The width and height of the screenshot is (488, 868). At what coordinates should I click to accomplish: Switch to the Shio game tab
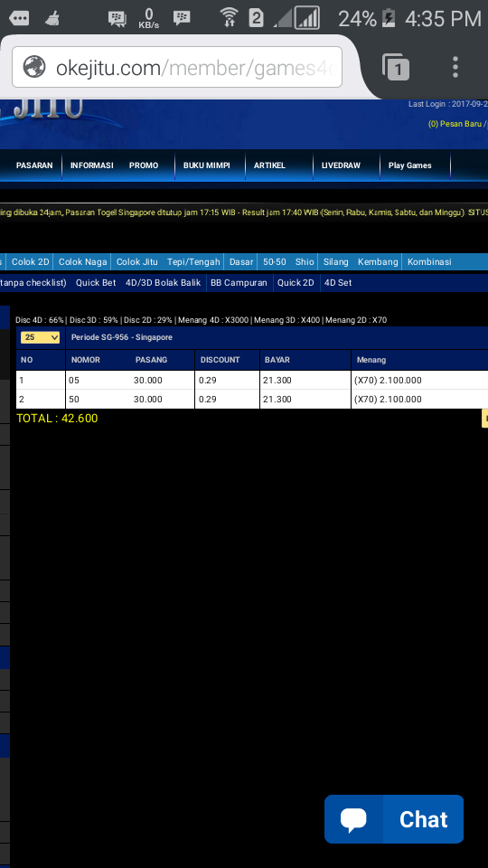pos(305,262)
